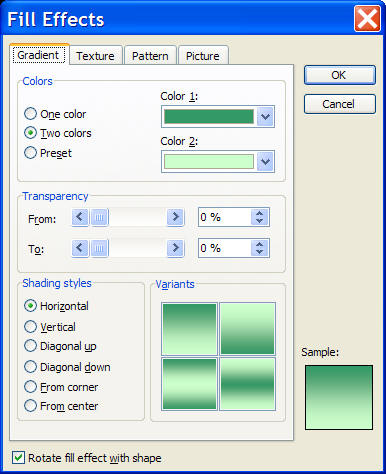Click the left arrow of From transparency slider

point(80,217)
